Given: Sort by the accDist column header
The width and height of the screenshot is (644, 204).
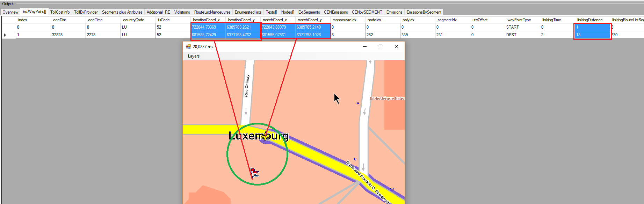Looking at the screenshot, I should point(59,20).
